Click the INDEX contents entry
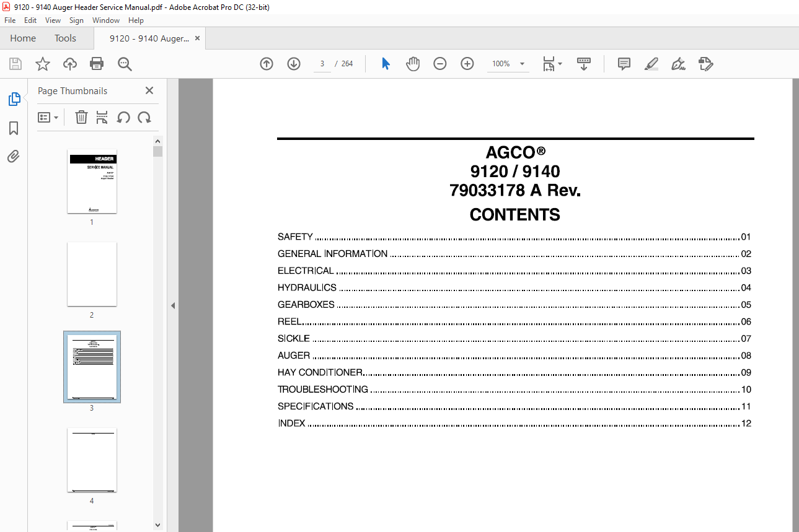Image resolution: width=799 pixels, height=532 pixels. [x=514, y=424]
